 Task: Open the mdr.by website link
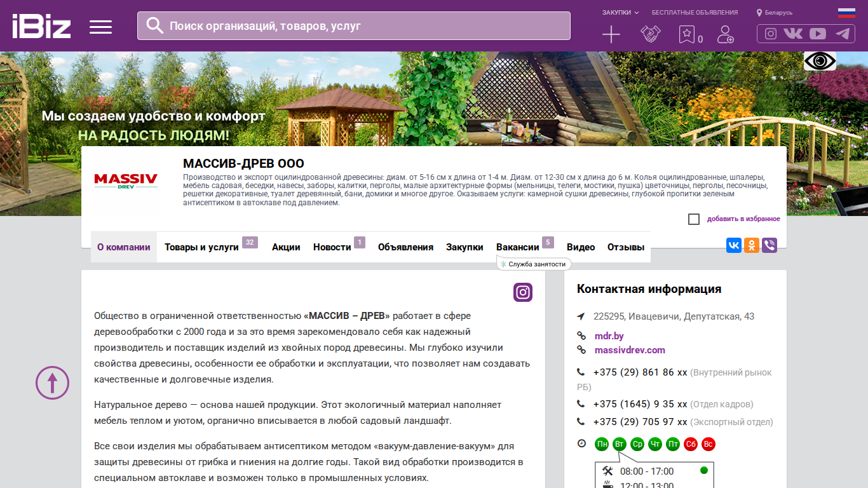pos(609,336)
